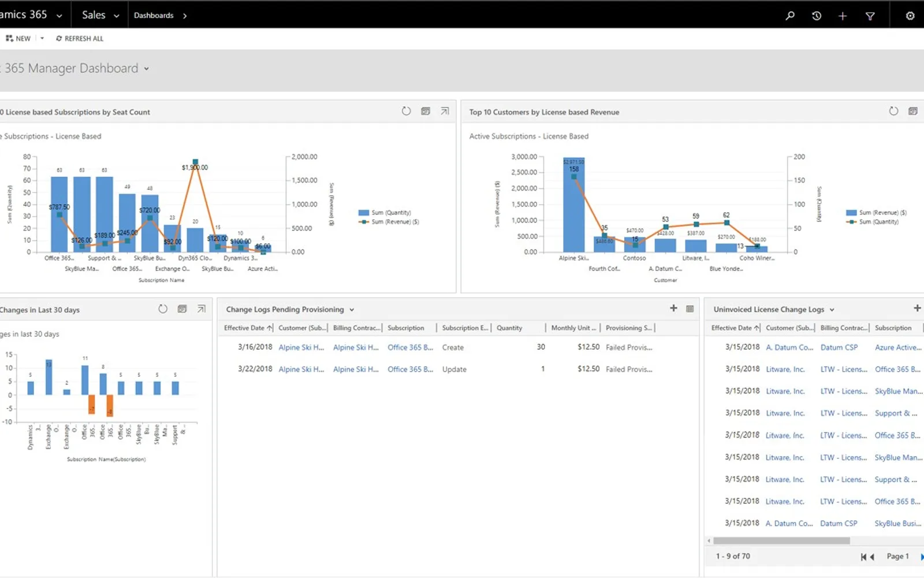Screen dimensions: 924x578
Task: Select the "Create" cell in the 3/16/2018 row
Action: 453,347
